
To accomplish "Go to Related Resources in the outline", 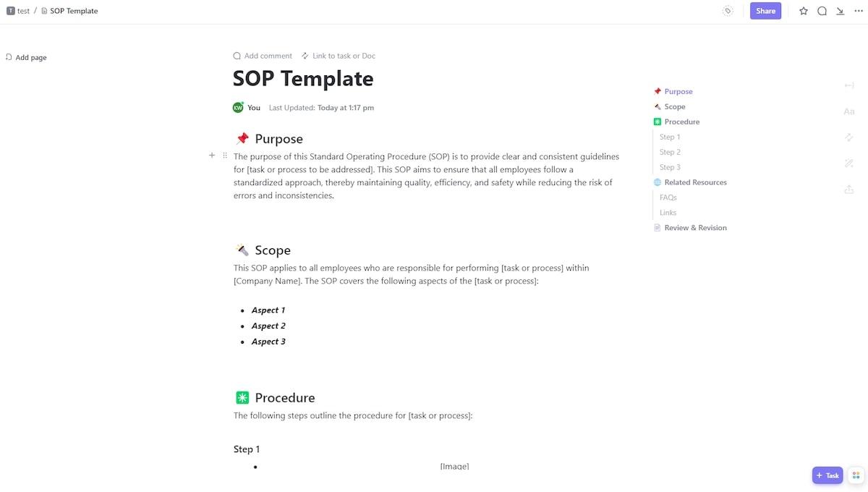I will (695, 182).
